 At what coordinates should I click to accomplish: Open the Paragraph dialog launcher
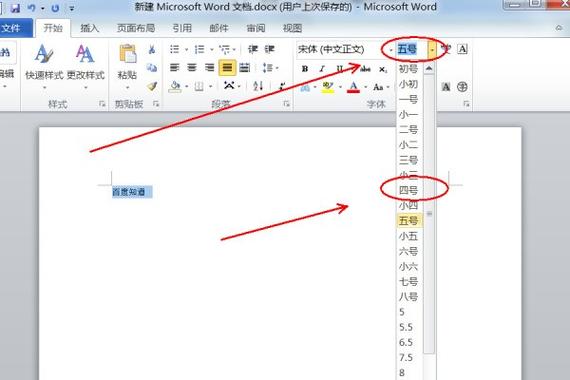[x=286, y=104]
